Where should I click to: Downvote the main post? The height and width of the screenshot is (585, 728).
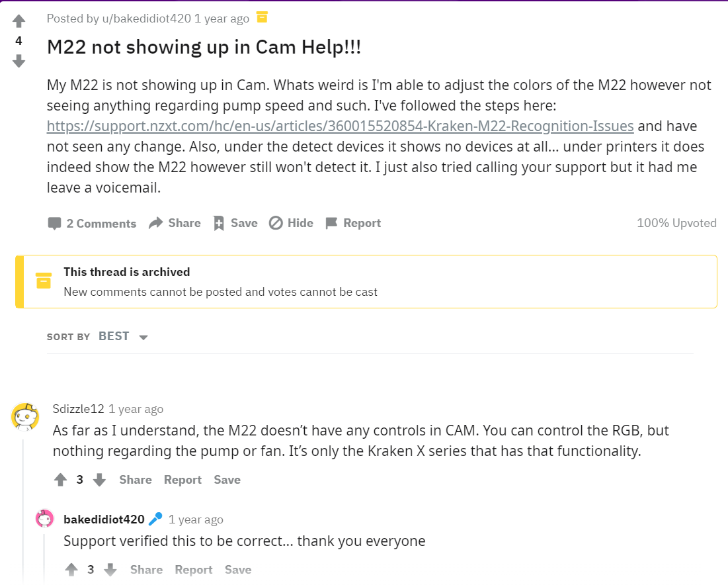[19, 62]
